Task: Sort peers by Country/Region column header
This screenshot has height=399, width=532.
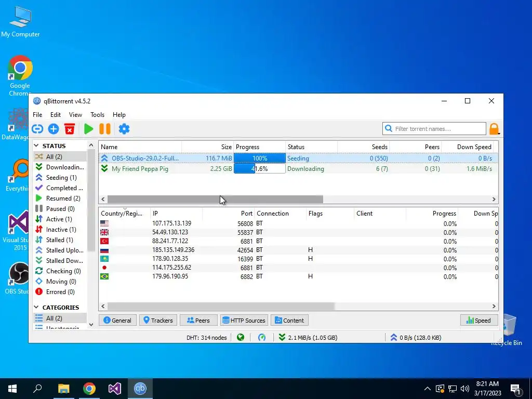Action: coord(124,214)
